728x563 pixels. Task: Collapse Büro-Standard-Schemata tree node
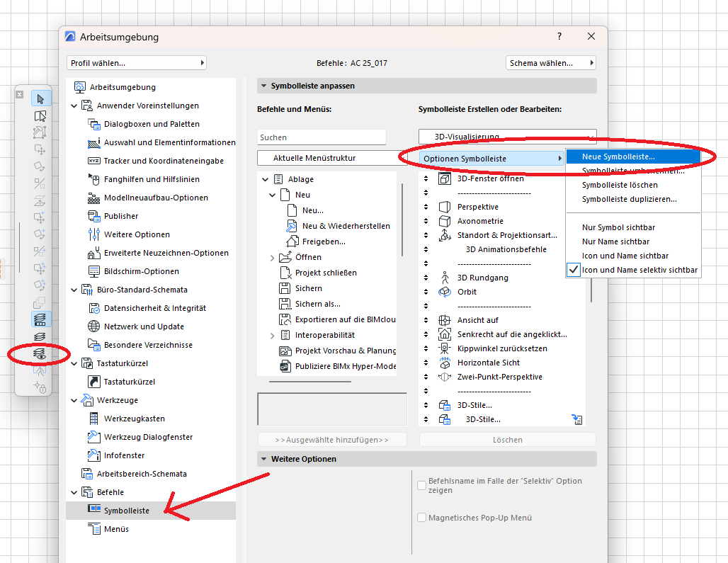click(x=74, y=290)
